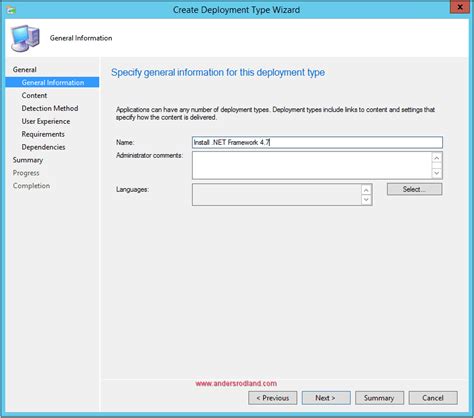
Task: Close the Create Deployment Type Wizard
Action: pos(460,7)
